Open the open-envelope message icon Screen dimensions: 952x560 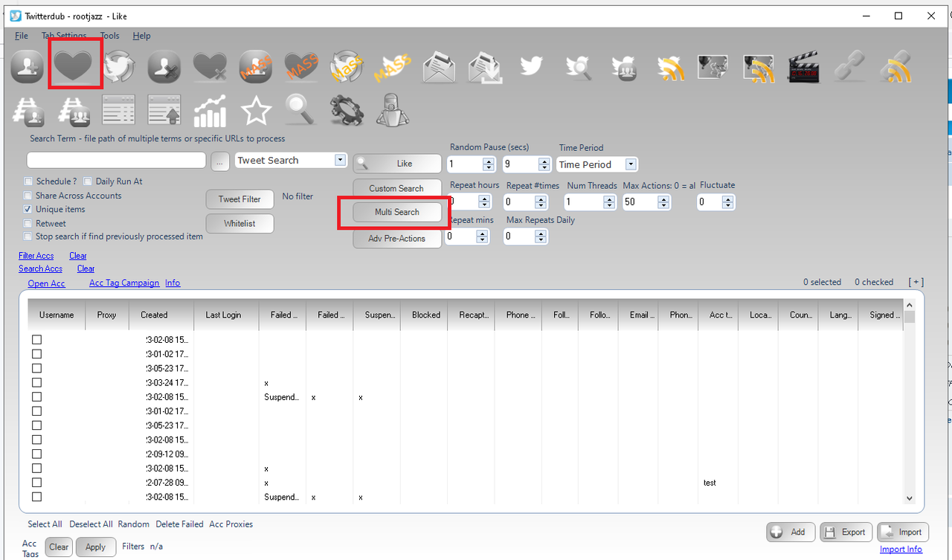439,68
